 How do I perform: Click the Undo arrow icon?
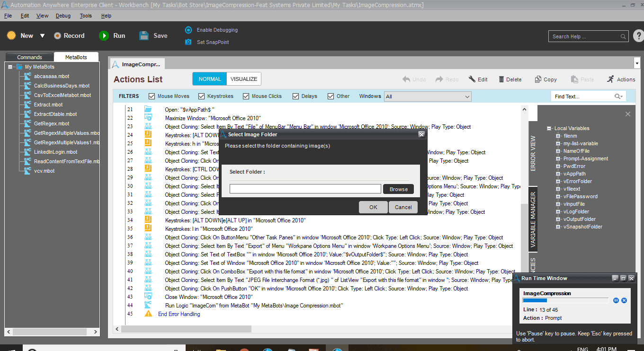[406, 79]
